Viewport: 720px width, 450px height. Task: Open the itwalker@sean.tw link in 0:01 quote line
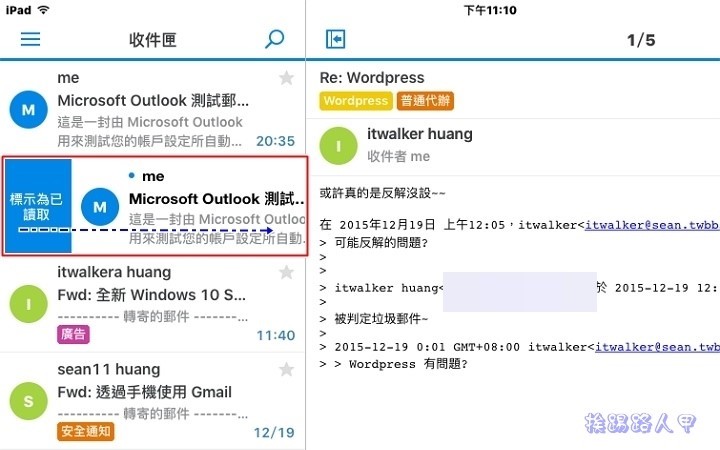[657, 347]
